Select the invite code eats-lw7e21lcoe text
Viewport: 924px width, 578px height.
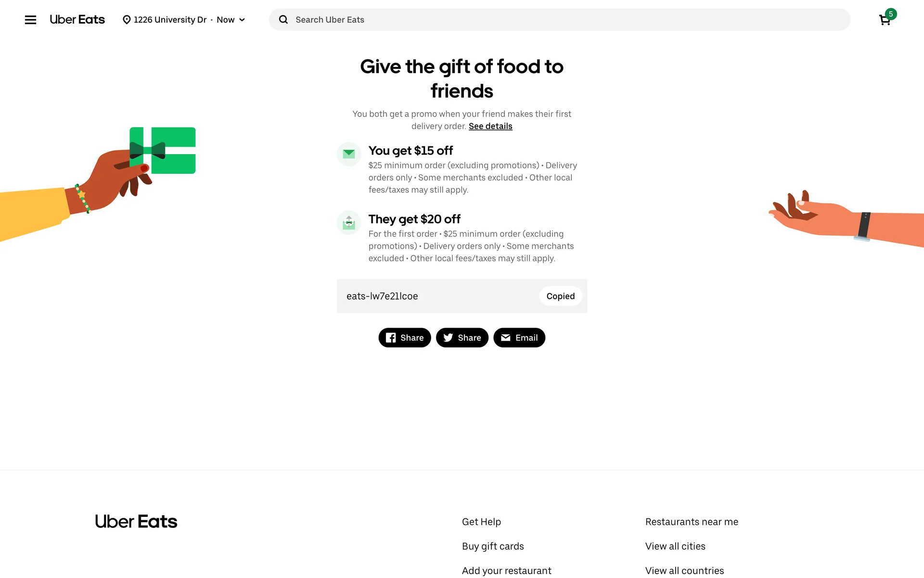click(382, 296)
